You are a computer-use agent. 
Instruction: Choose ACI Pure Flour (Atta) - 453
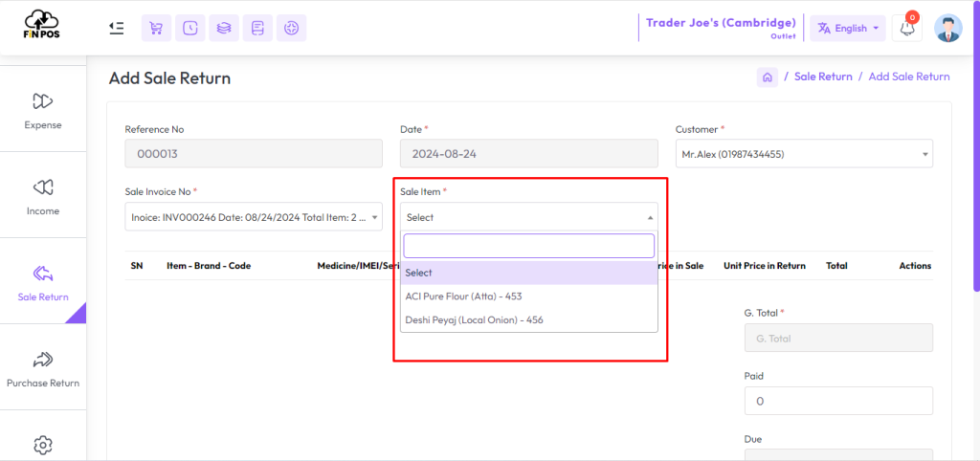(x=528, y=296)
